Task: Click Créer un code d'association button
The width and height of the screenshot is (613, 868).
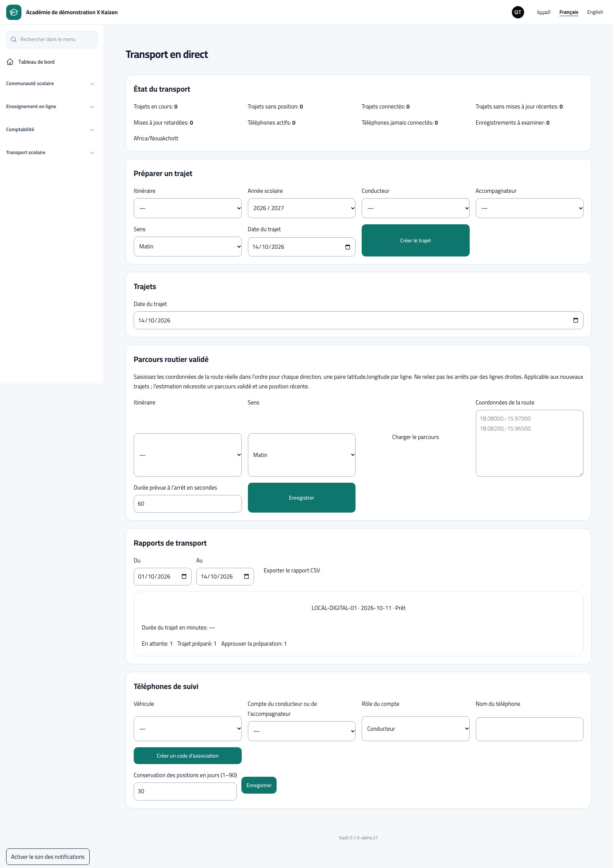Action: [x=188, y=756]
